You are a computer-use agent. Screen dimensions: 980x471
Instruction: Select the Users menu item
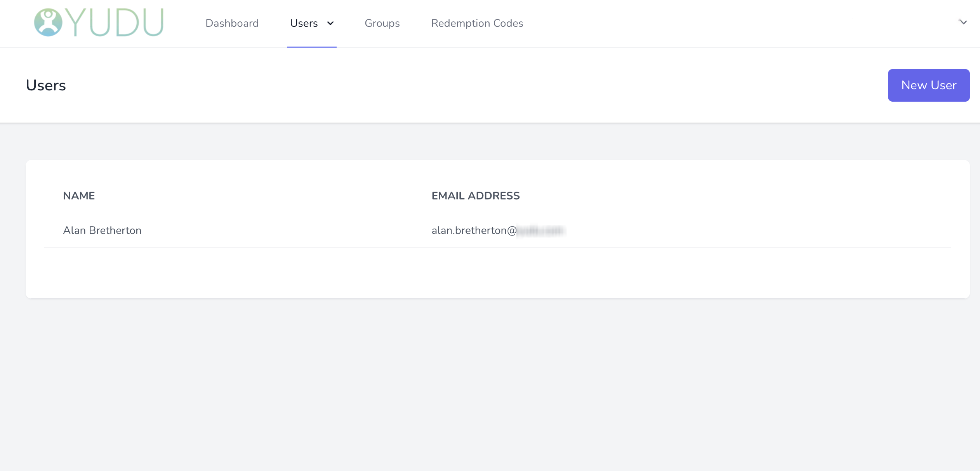click(x=304, y=23)
